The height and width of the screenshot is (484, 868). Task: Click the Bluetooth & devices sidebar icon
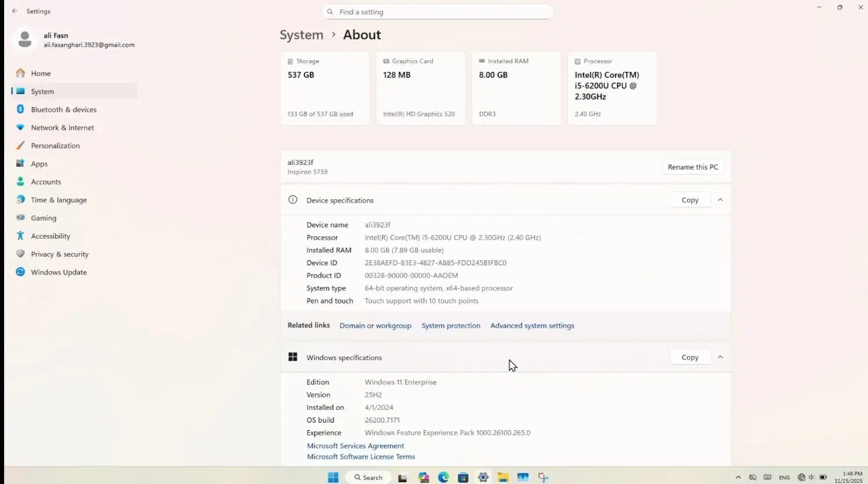[20, 109]
